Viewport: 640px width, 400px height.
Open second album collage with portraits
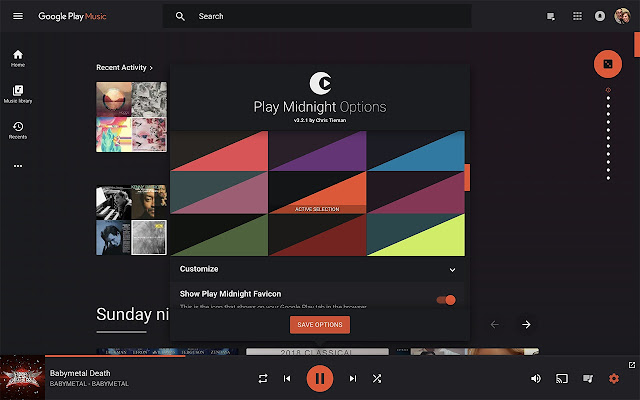131,220
